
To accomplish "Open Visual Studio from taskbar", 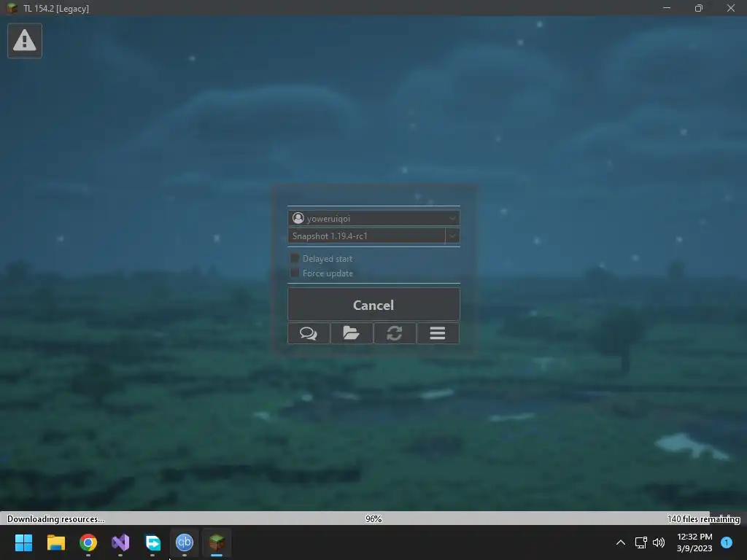I will click(120, 542).
